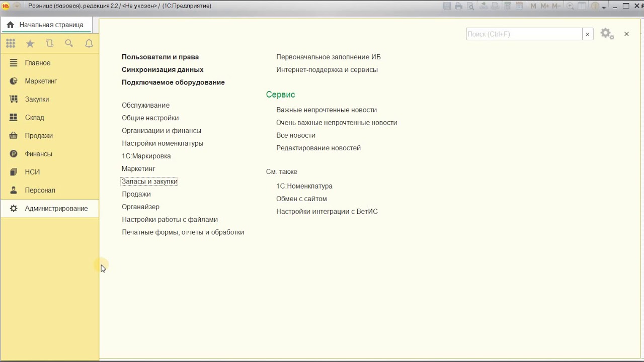Open Органайзер link
The height and width of the screenshot is (362, 644).
click(x=140, y=207)
